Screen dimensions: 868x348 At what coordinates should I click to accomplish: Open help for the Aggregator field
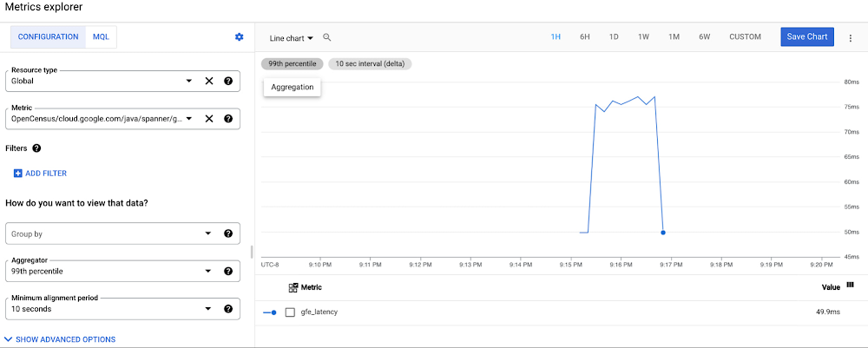click(x=228, y=271)
